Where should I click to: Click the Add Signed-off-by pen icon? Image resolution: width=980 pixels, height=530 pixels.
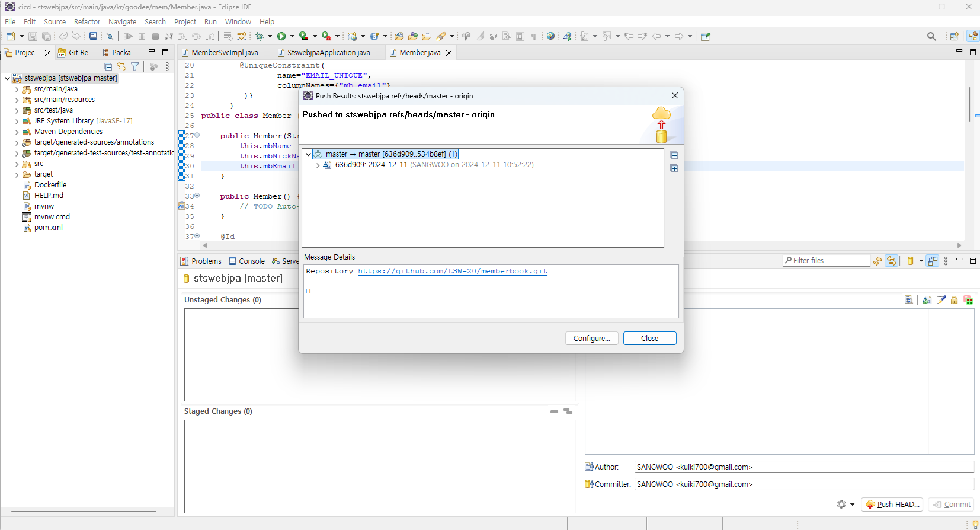tap(941, 300)
